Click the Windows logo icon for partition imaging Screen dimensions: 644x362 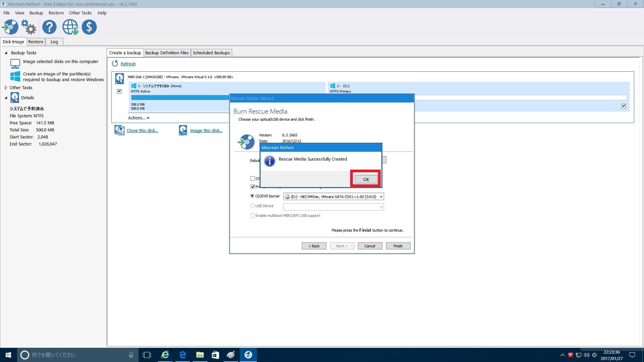[15, 76]
